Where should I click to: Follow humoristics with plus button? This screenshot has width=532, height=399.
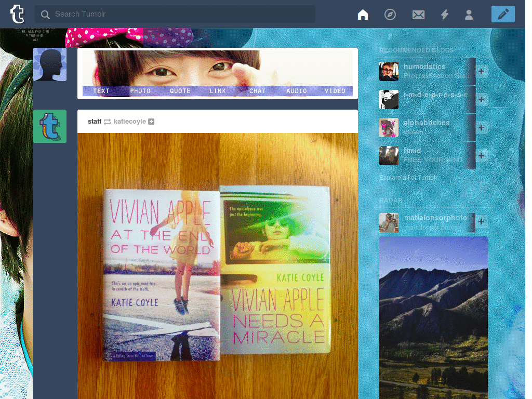pyautogui.click(x=481, y=71)
